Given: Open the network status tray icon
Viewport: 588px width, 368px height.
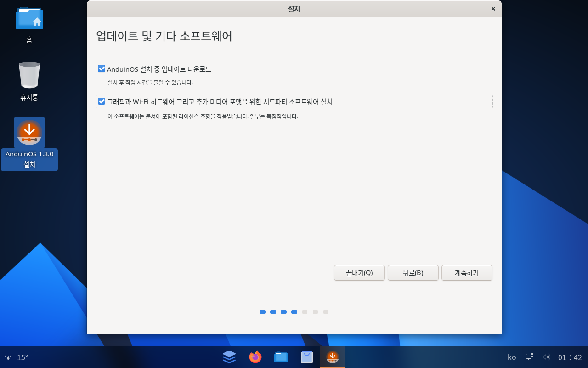Looking at the screenshot, I should point(530,357).
